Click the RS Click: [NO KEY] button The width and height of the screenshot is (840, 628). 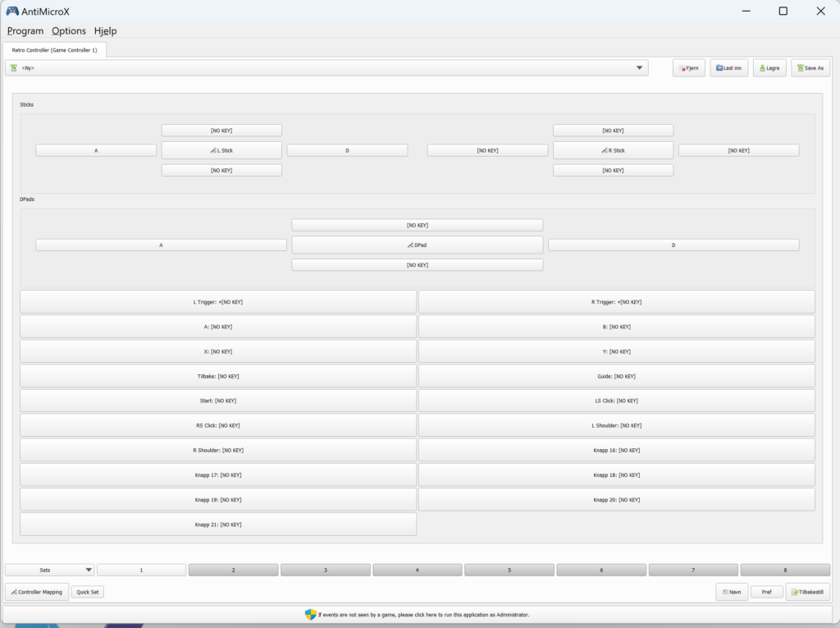(x=218, y=425)
